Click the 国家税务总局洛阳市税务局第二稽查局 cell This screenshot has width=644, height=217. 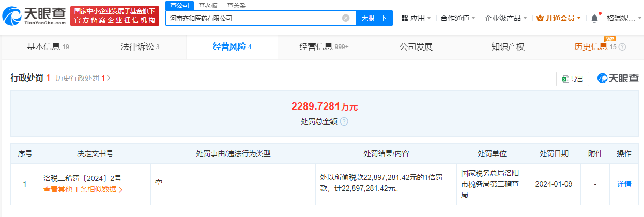pos(492,184)
